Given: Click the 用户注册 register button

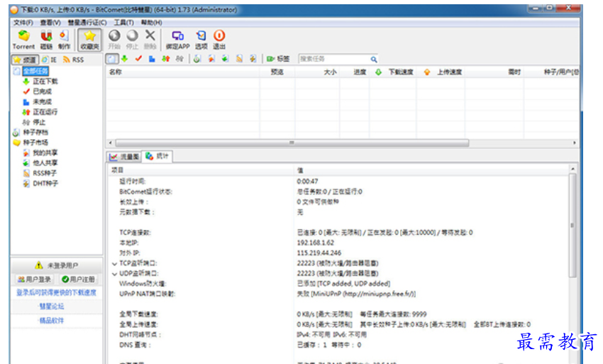Looking at the screenshot, I should (79, 280).
